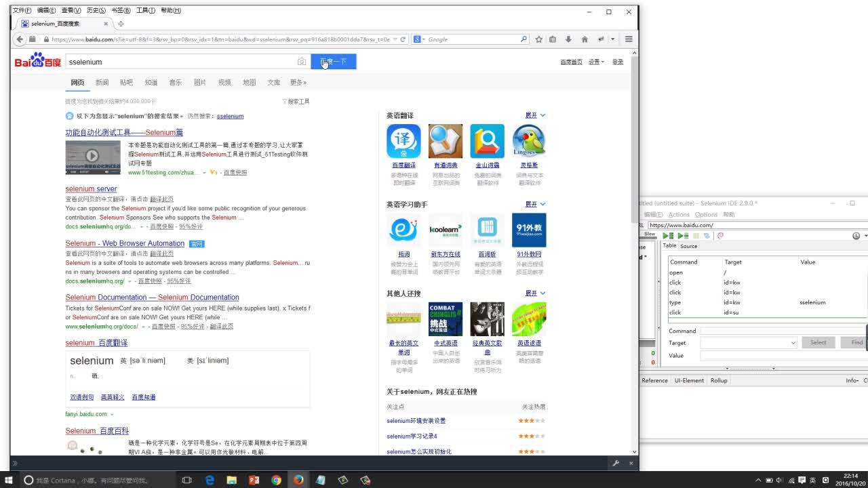868x488 pixels.
Task: Open the 设置 dropdown on Baidu
Action: coord(596,62)
